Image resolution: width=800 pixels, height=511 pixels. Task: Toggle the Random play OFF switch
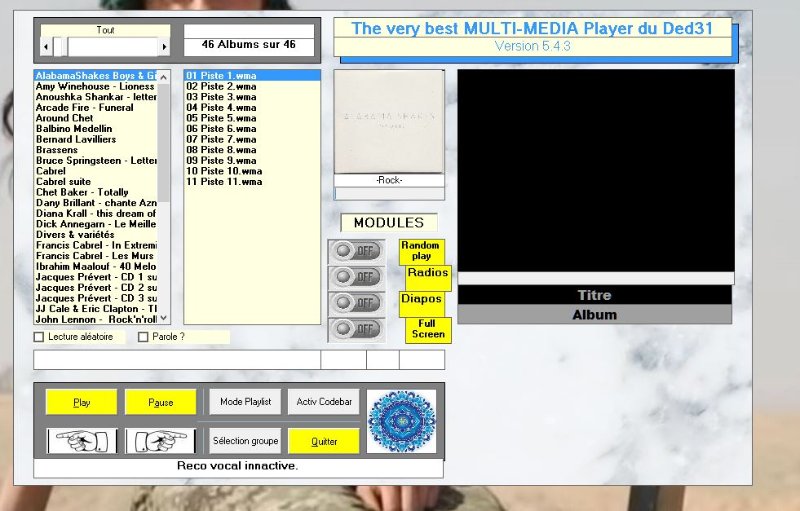tap(355, 251)
